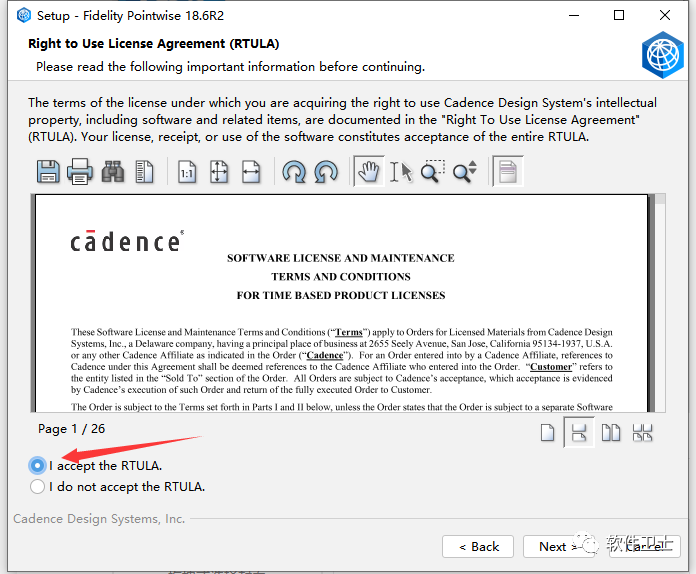
Task: Select the hand pan tool
Action: click(x=369, y=171)
